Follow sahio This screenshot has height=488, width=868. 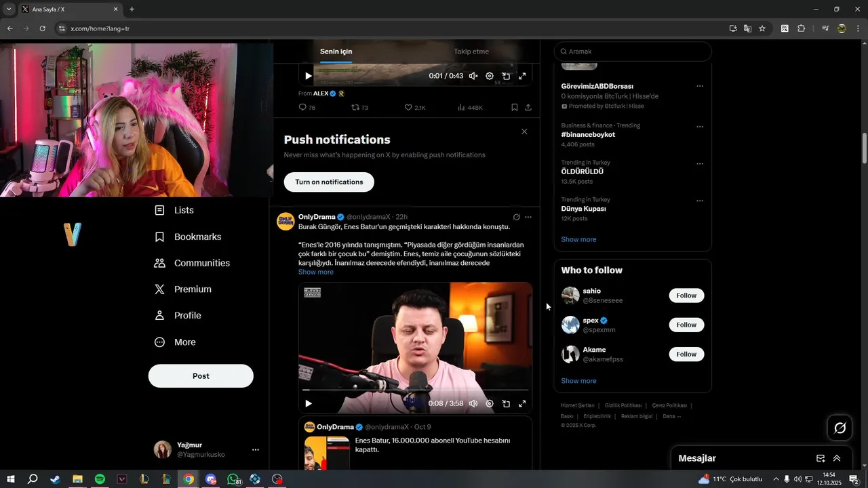[x=686, y=296]
